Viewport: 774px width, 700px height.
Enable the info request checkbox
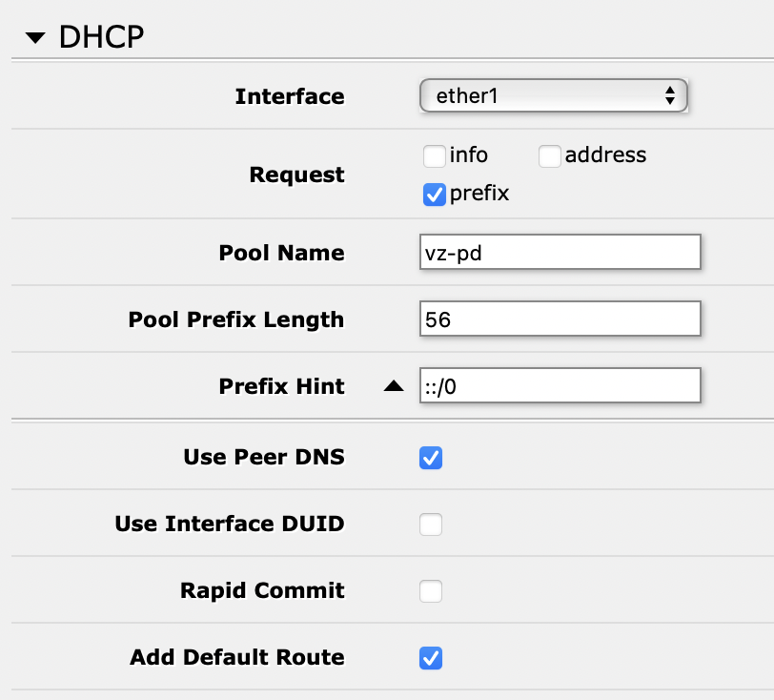(434, 154)
